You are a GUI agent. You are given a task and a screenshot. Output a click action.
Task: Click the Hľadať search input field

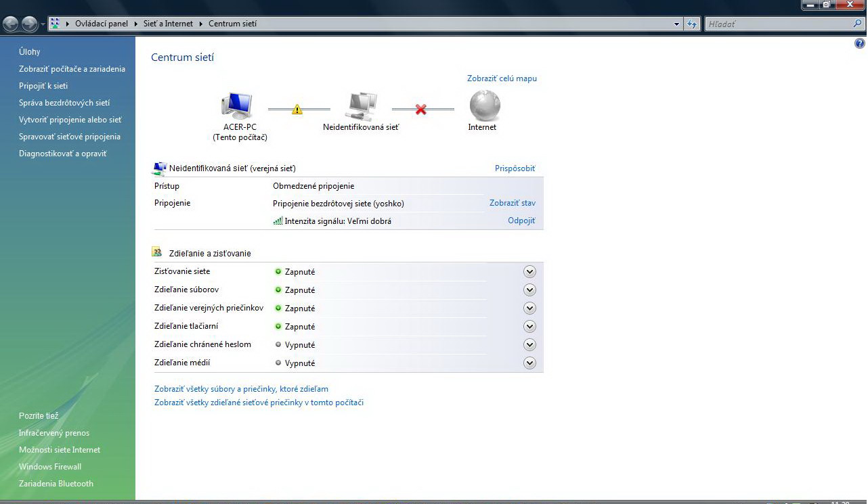click(x=779, y=24)
